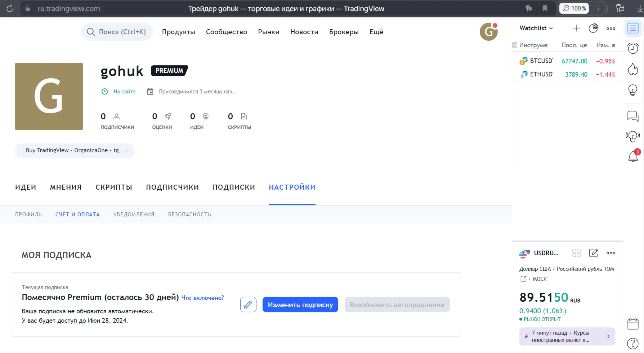Click the Изменить подписку button
Image resolution: width=644 pixels, height=353 pixels.
[300, 305]
